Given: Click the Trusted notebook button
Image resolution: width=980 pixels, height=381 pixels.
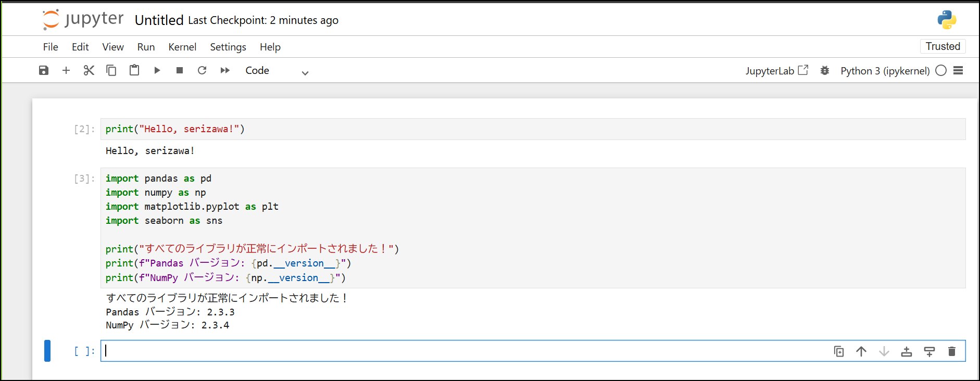Looking at the screenshot, I should [943, 46].
